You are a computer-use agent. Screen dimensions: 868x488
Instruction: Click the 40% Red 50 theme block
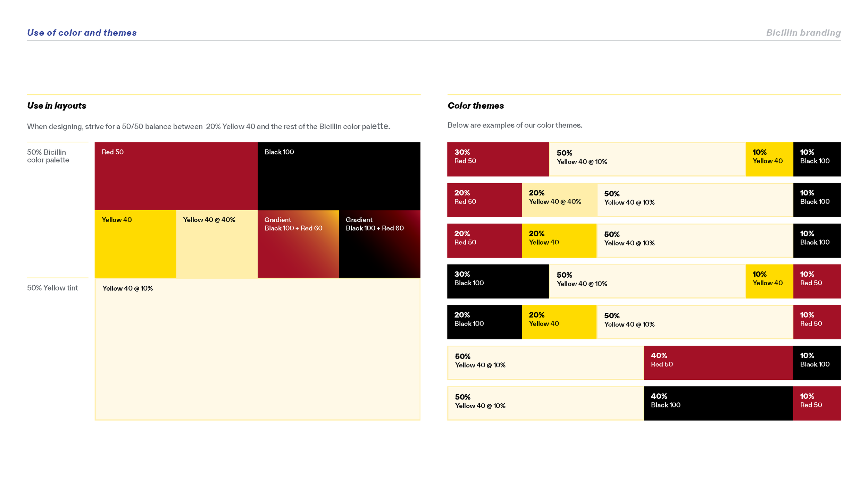pos(719,363)
